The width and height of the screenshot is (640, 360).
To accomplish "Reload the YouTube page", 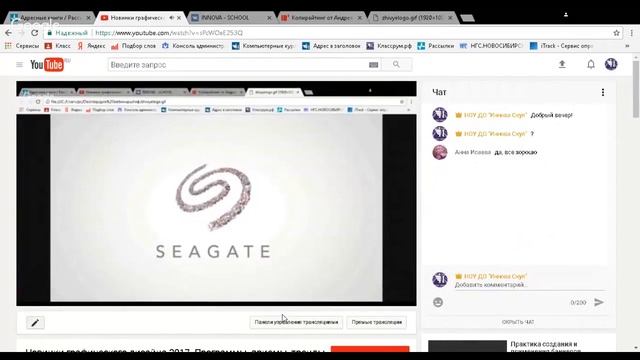I will 35,33.
